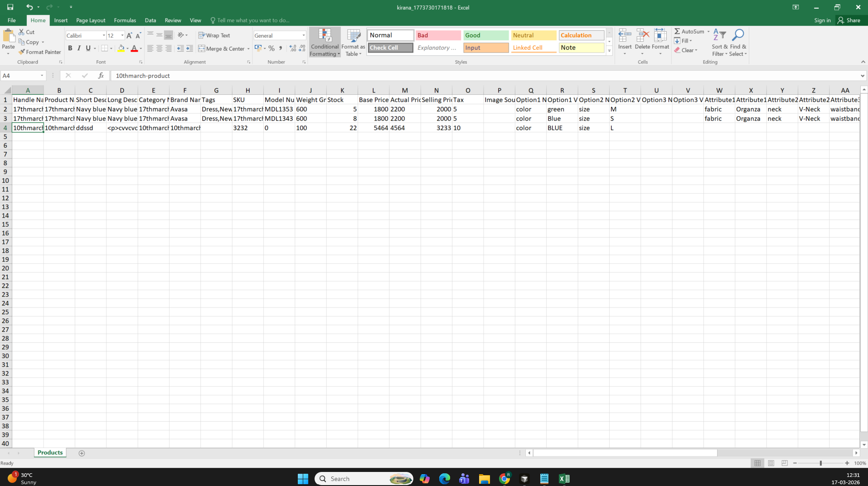Apply the percent style format
The height and width of the screenshot is (486, 868).
point(272,49)
